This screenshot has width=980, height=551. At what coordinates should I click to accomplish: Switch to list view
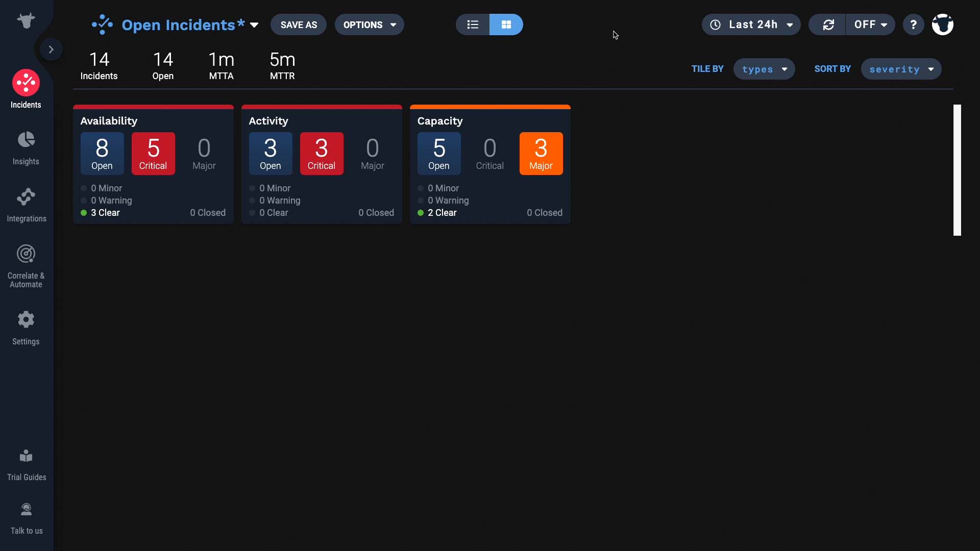click(473, 24)
